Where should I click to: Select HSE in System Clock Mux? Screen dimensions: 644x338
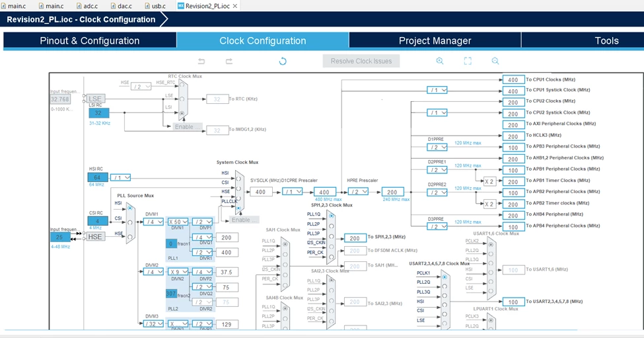(238, 198)
